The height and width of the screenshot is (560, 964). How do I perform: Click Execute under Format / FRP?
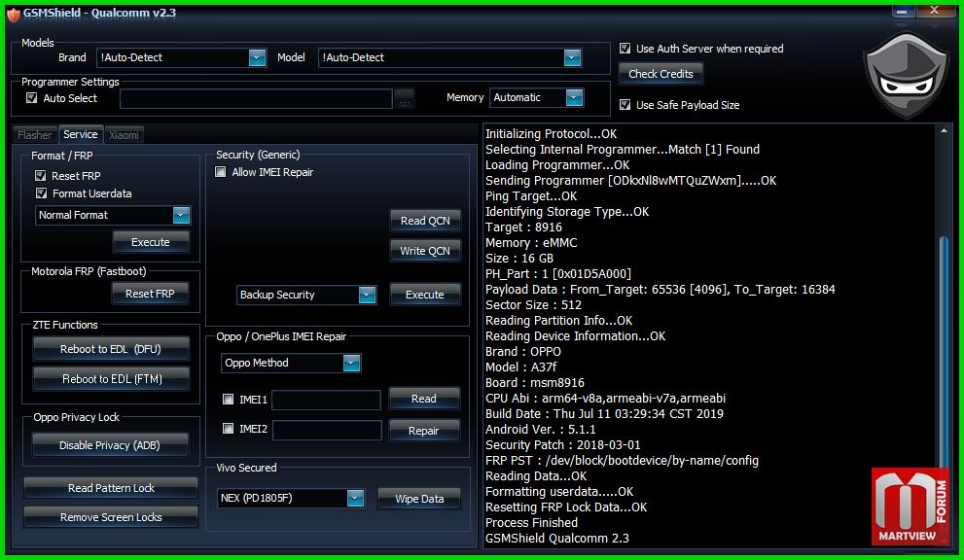coord(151,242)
